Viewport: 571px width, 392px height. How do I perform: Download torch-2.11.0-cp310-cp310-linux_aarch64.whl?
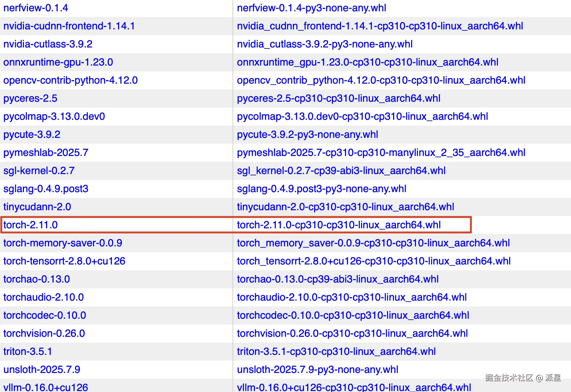[x=339, y=225]
